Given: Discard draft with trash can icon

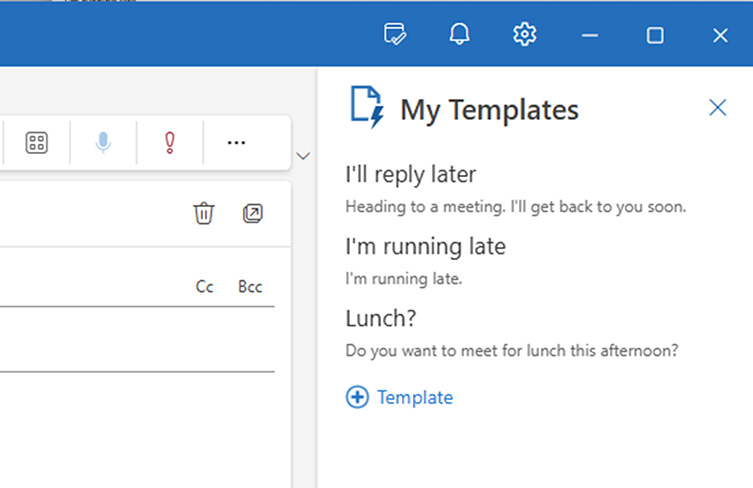Looking at the screenshot, I should coord(204,213).
